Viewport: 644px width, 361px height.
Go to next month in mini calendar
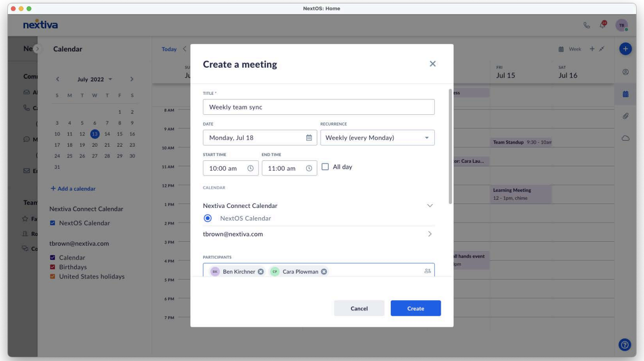pos(132,79)
